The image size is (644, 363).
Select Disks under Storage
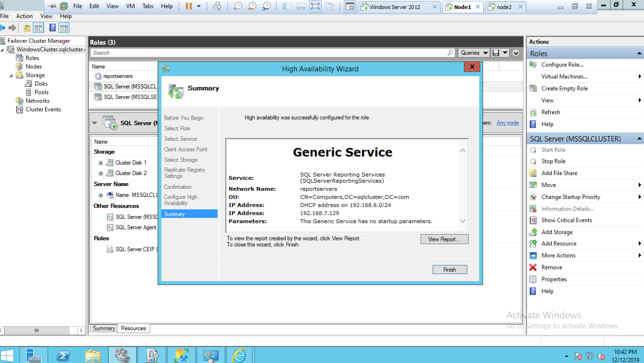(41, 84)
